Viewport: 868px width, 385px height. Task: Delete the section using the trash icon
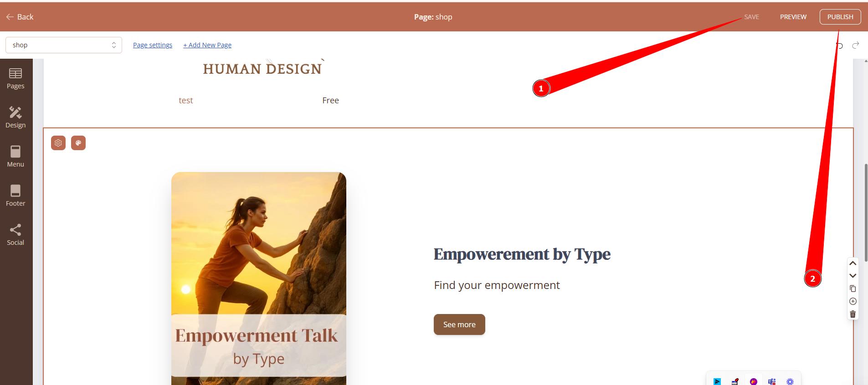coord(853,314)
